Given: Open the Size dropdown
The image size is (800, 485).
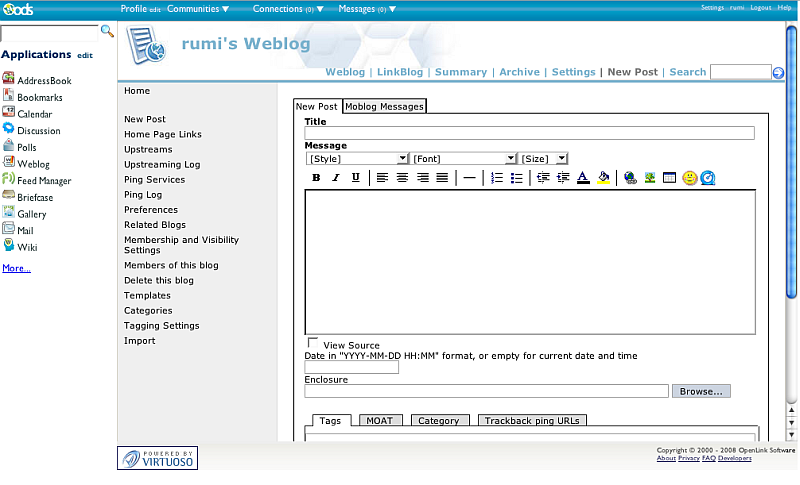Looking at the screenshot, I should [x=543, y=158].
